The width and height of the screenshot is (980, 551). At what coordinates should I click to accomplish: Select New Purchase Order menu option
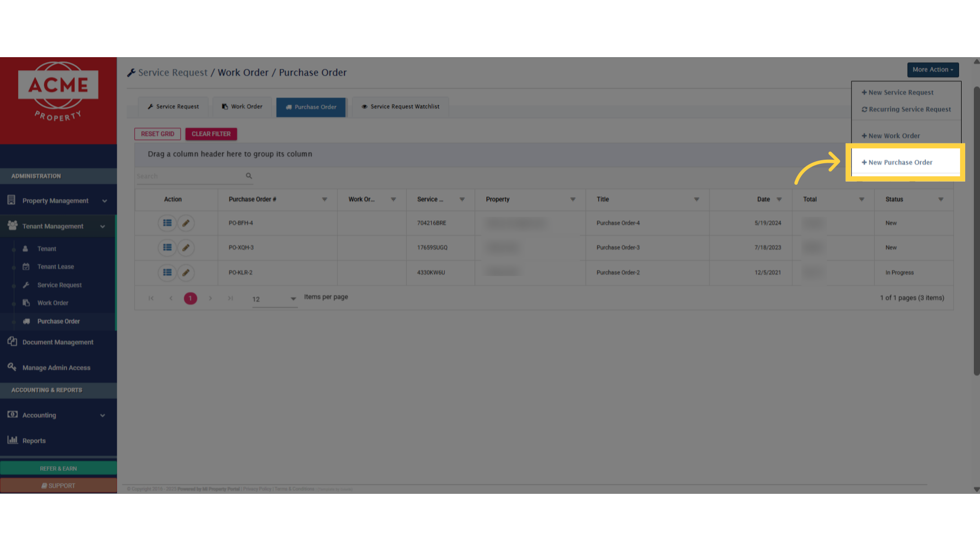click(x=900, y=162)
